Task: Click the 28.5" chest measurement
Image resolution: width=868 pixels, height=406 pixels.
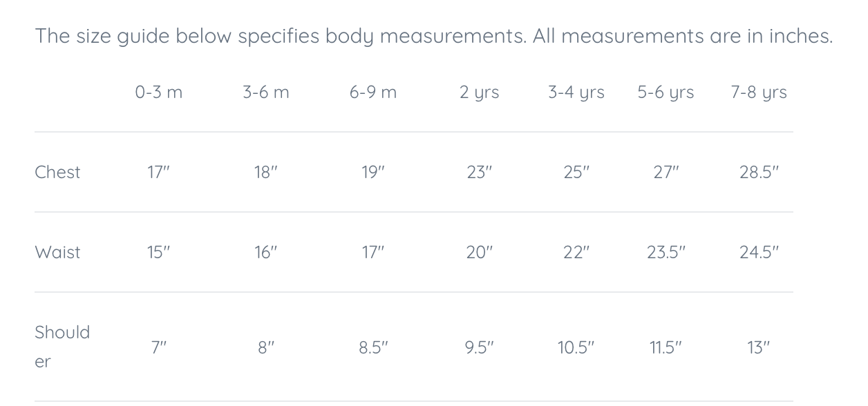Action: point(759,173)
